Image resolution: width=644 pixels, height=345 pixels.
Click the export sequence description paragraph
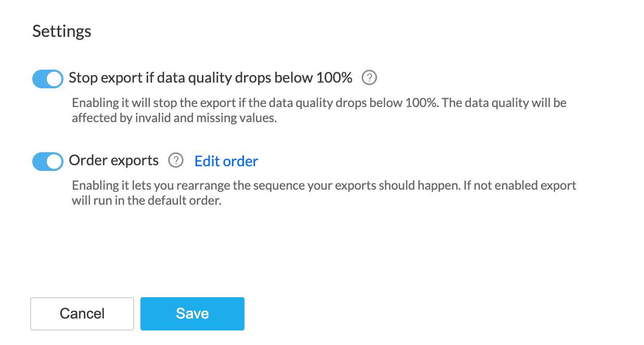coord(324,193)
